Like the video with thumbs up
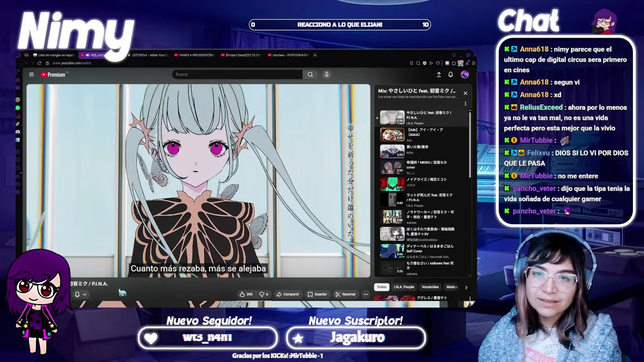Viewport: 644px width, 362px height. [x=246, y=294]
